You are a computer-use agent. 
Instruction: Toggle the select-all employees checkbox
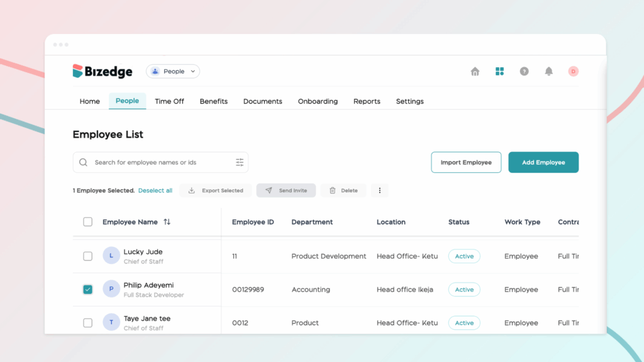[88, 222]
